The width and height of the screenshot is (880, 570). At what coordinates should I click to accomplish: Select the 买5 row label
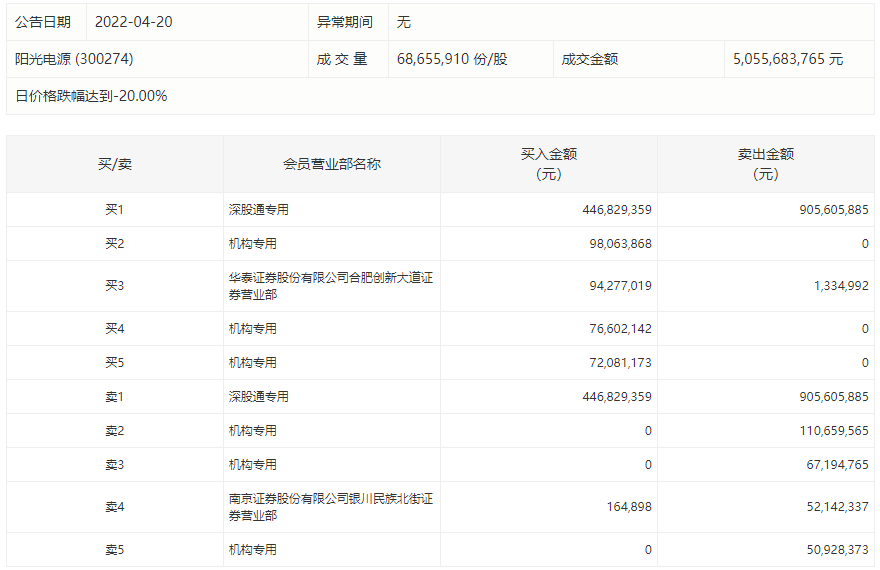[114, 362]
